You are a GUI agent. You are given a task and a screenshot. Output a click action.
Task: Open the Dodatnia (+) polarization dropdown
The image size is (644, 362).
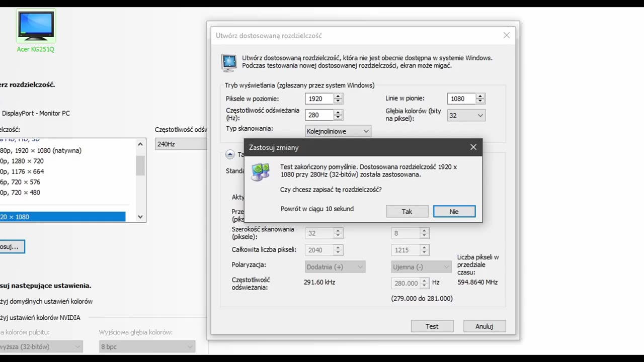click(336, 267)
